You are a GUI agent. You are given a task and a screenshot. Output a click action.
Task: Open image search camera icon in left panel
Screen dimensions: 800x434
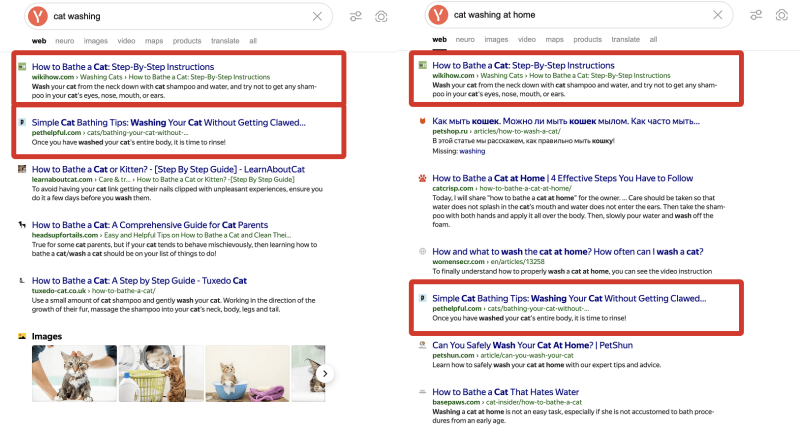pos(381,17)
